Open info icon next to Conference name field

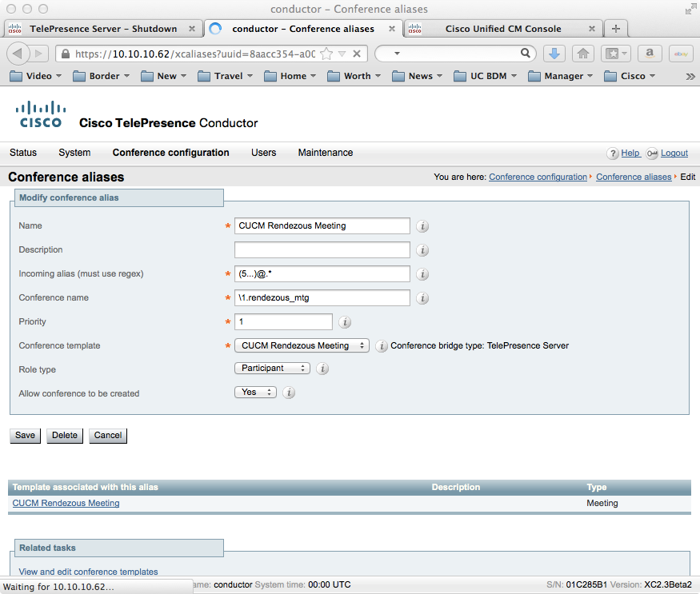pos(422,298)
